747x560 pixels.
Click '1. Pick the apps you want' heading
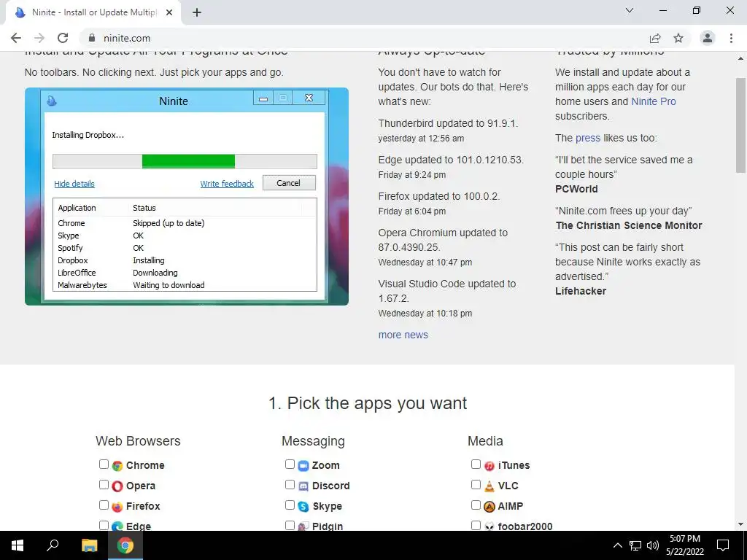[x=368, y=403]
